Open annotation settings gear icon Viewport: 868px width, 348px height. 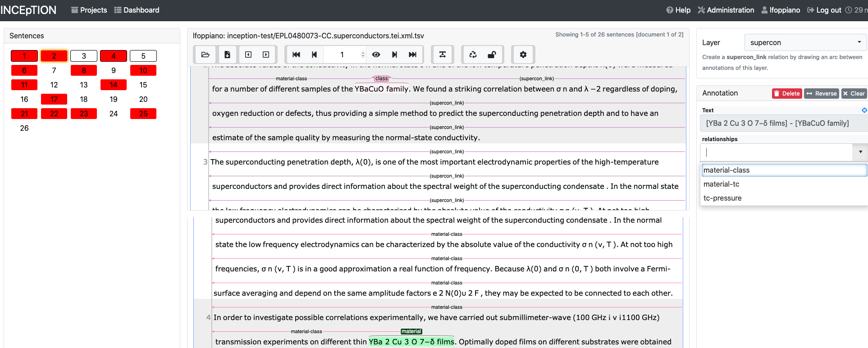tap(523, 55)
